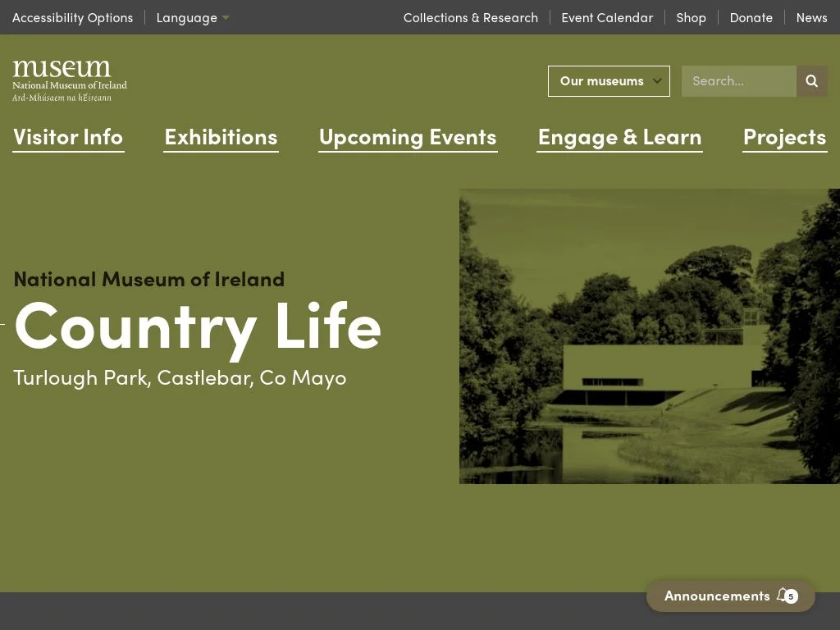Select Upcoming Events in navigation
The height and width of the screenshot is (630, 840).
click(408, 138)
